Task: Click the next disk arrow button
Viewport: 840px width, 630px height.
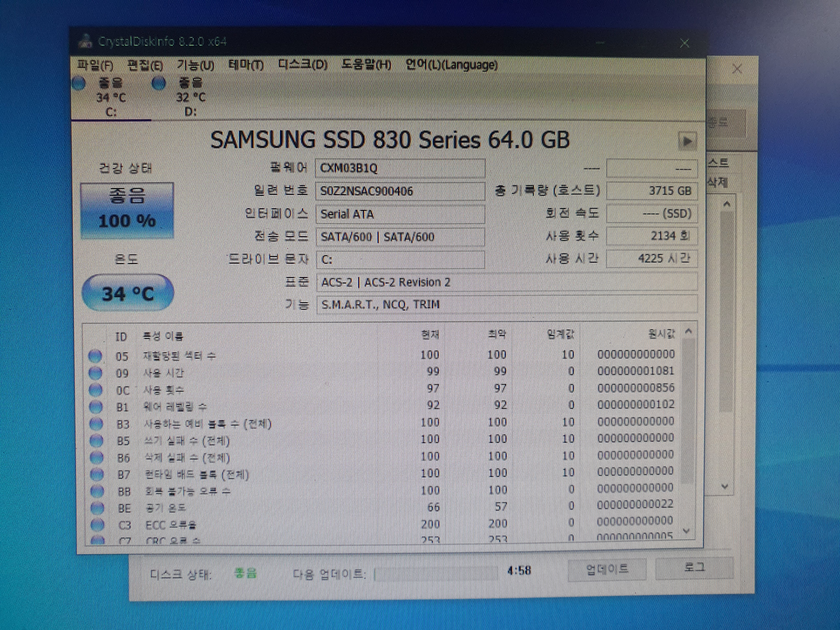Action: pyautogui.click(x=687, y=141)
